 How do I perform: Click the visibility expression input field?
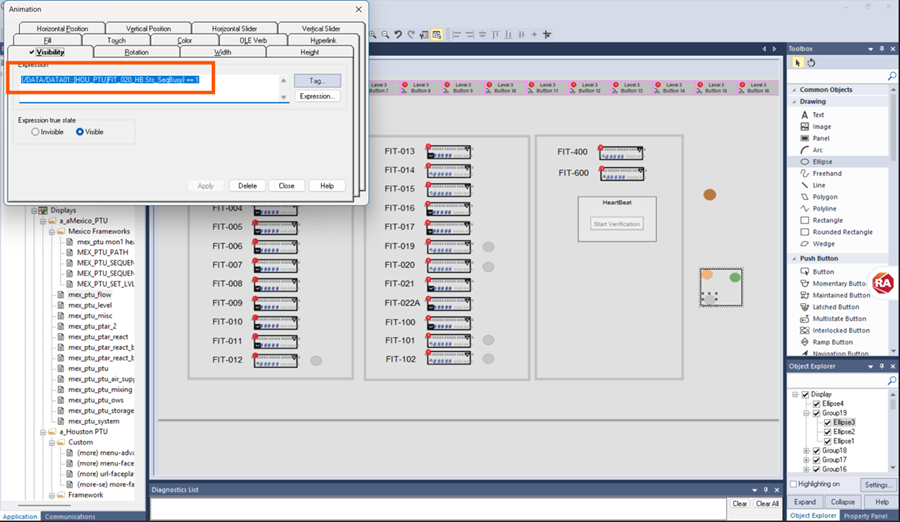tap(149, 87)
